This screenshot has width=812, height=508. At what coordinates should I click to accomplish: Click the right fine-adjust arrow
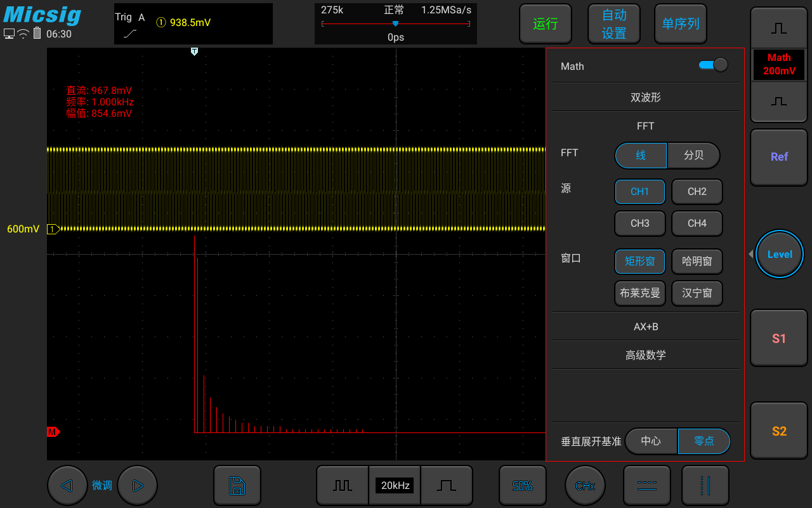tap(137, 486)
